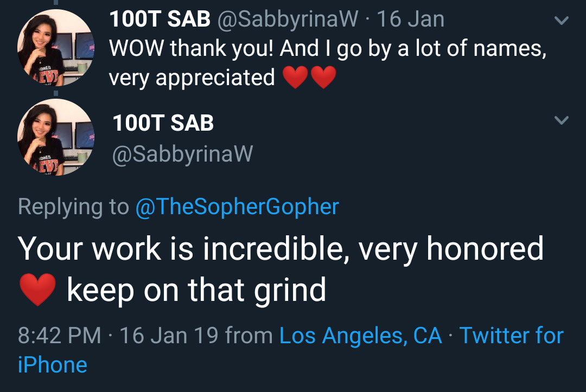Open the Los Angeles, CA location link

click(361, 336)
